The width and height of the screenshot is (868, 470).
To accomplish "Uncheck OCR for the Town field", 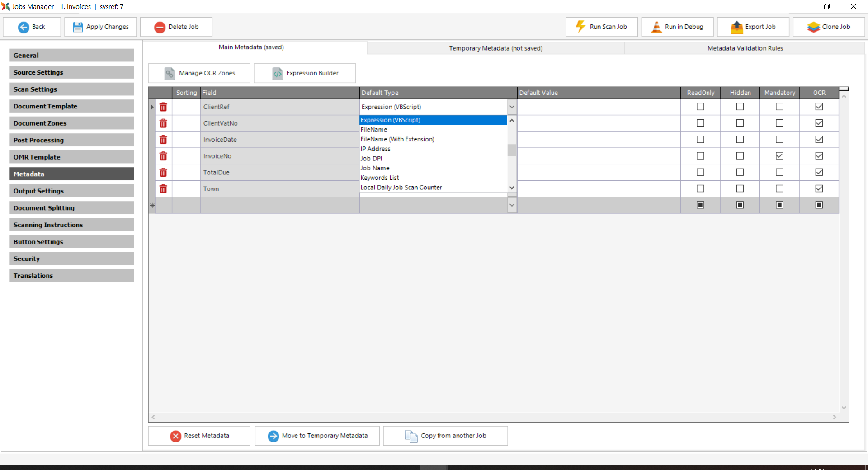I will pyautogui.click(x=819, y=188).
